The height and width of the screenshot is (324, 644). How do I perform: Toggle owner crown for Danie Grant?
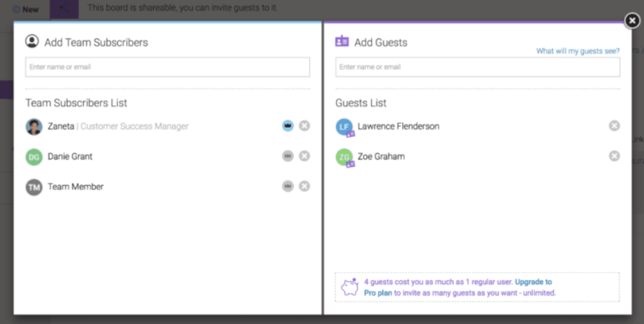(x=287, y=156)
